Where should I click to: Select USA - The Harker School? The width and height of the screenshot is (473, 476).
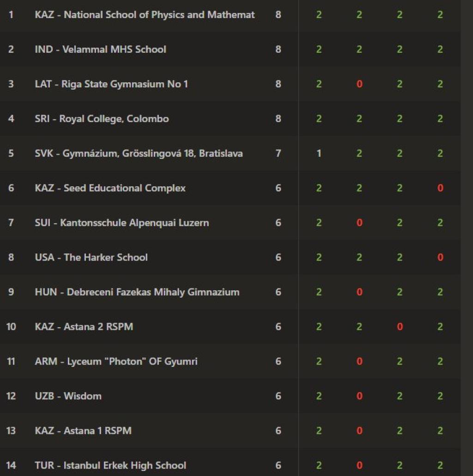pos(91,257)
